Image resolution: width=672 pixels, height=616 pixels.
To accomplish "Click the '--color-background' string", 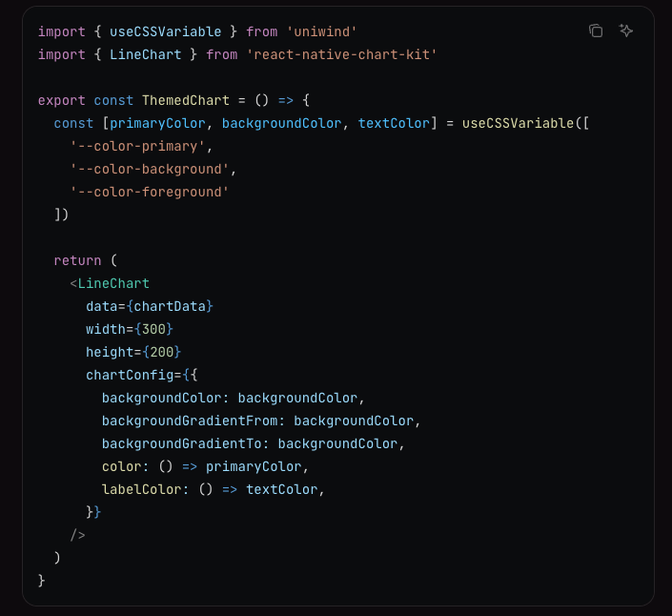I will point(149,169).
